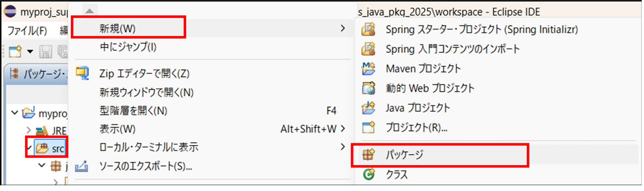Click the package icon in submenu
Screen dimensions: 644x191
368,154
